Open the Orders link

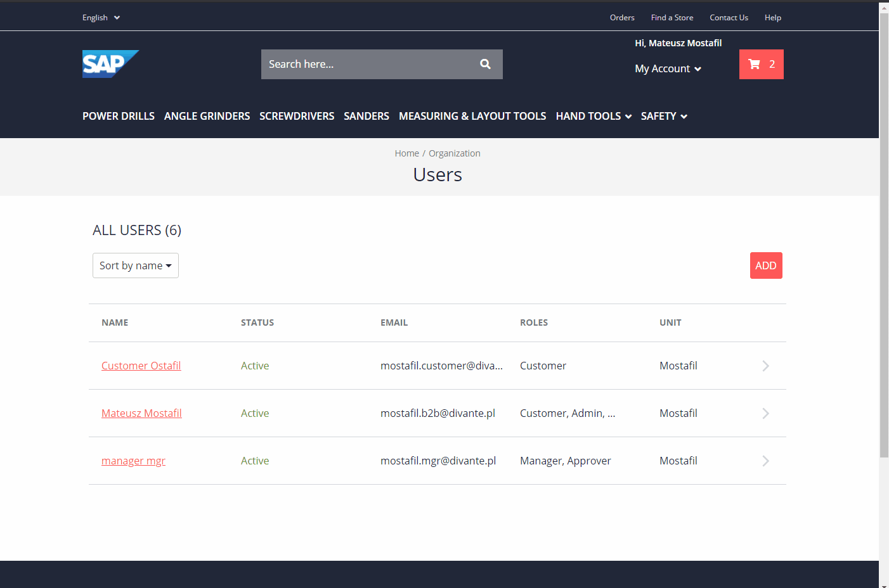[622, 18]
